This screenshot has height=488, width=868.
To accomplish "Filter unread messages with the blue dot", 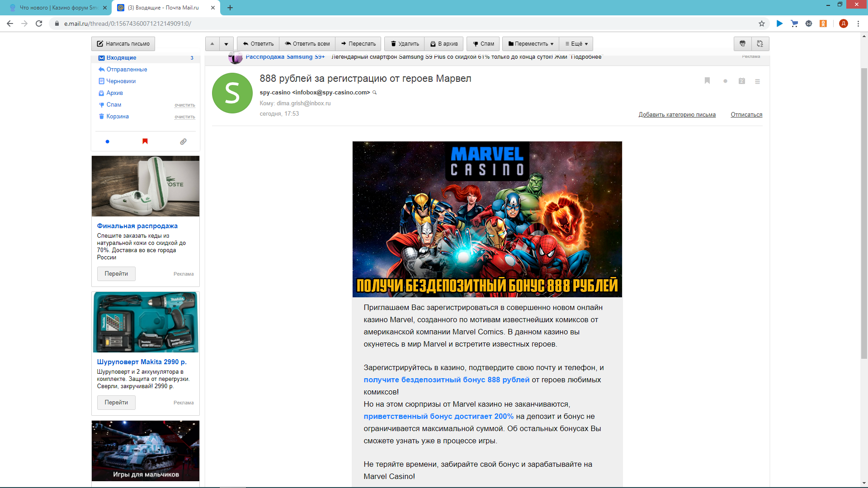I will click(x=107, y=141).
